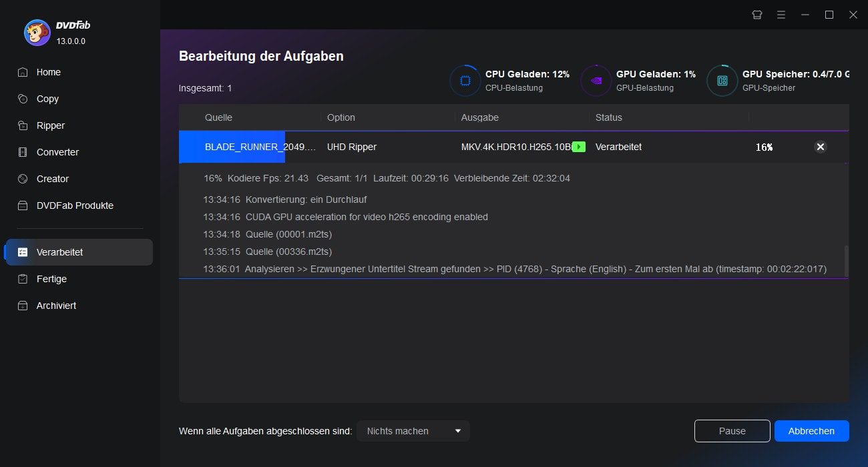Click the Status column header
Viewport: 868px width, 467px height.
coord(609,117)
